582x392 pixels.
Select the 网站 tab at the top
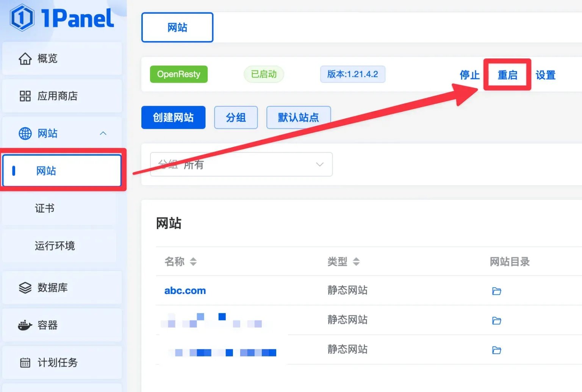coord(177,27)
